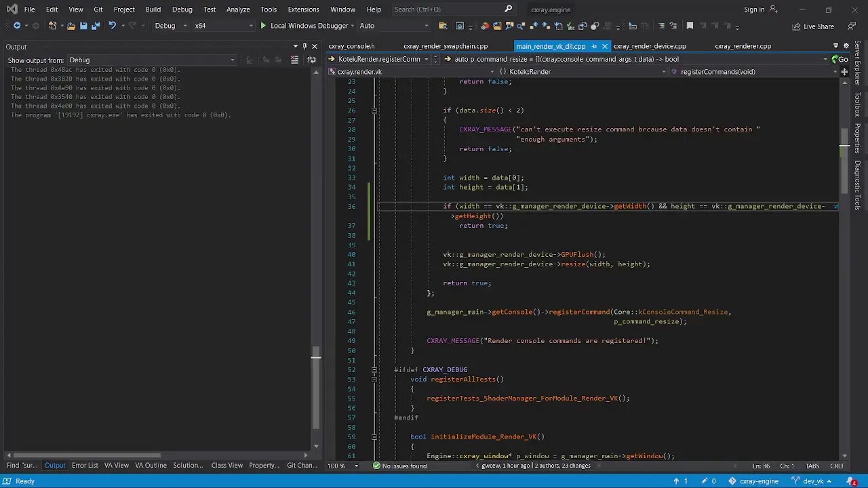Open the Extensions menu
The width and height of the screenshot is (868, 488).
click(303, 9)
